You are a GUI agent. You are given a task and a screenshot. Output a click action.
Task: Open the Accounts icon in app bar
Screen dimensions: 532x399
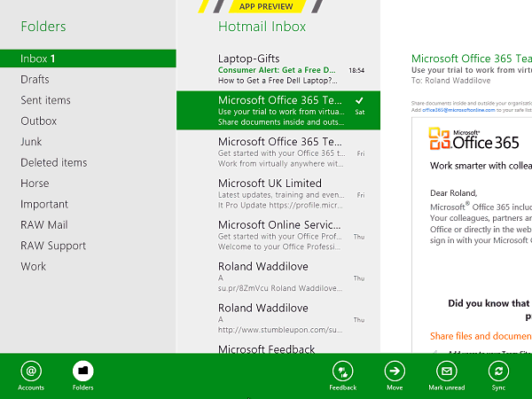[31, 372]
